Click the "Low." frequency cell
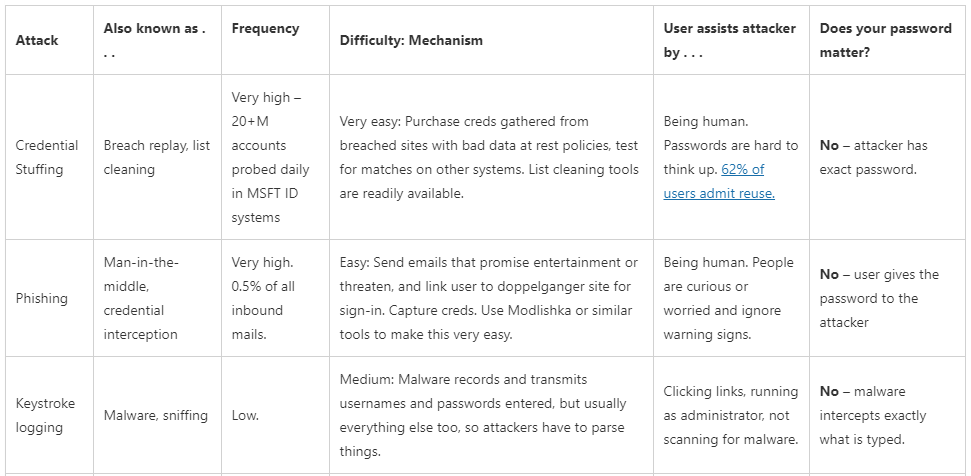 click(x=245, y=415)
